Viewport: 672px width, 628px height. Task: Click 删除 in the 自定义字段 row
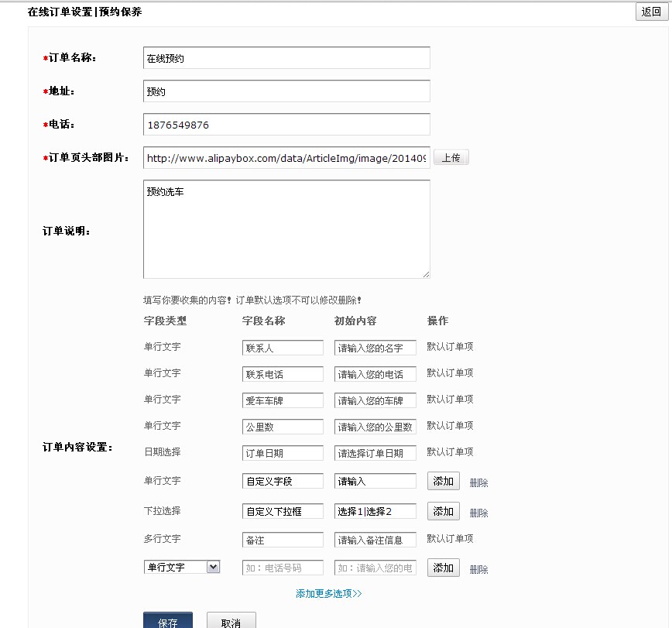(478, 482)
